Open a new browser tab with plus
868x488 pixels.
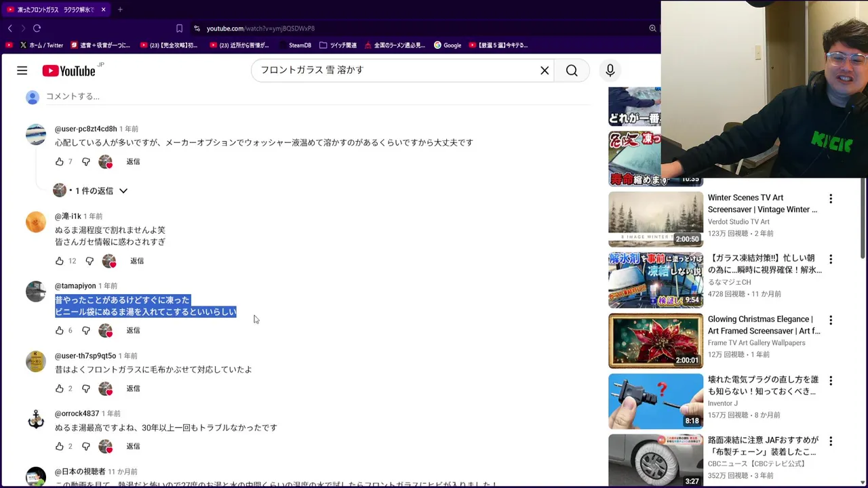(120, 9)
